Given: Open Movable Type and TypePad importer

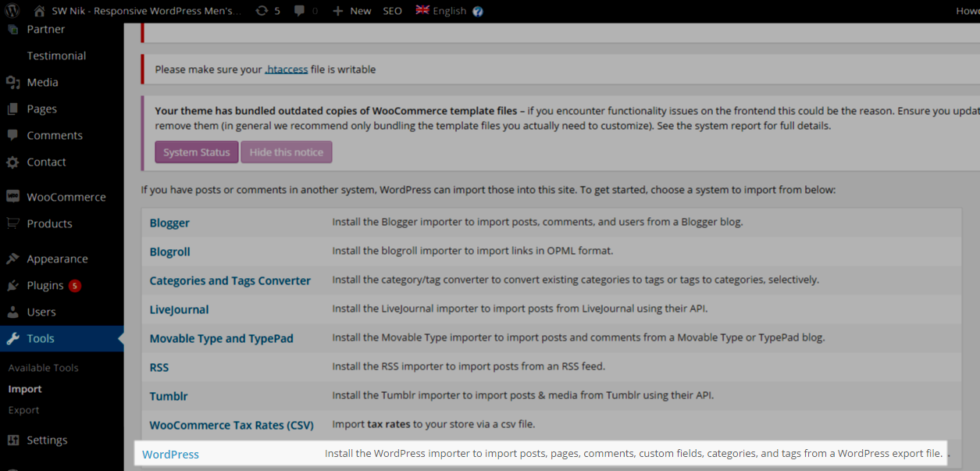Looking at the screenshot, I should (x=222, y=338).
